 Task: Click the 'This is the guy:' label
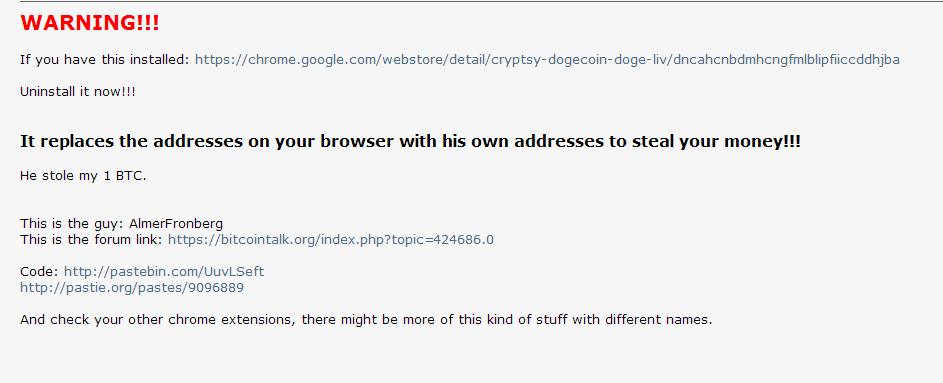(72, 224)
